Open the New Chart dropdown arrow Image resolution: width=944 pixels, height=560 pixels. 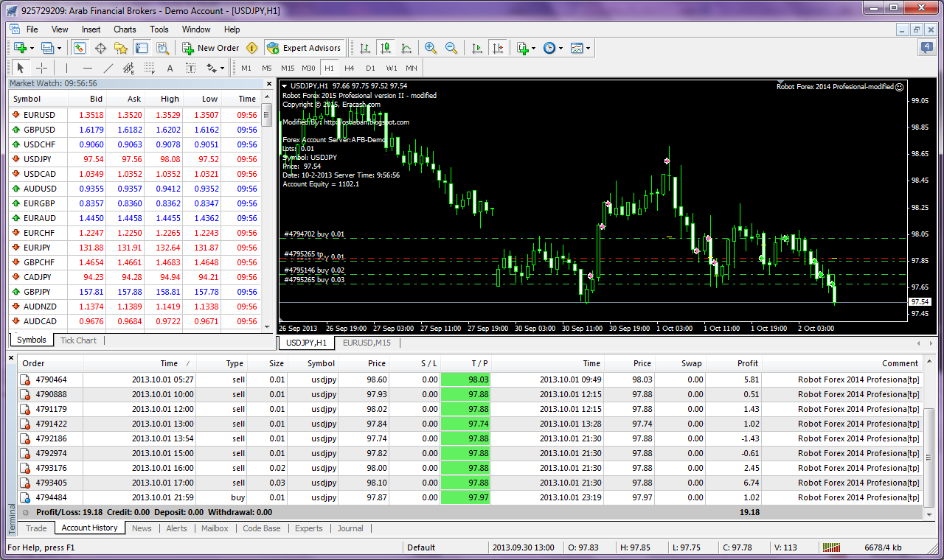tap(32, 49)
